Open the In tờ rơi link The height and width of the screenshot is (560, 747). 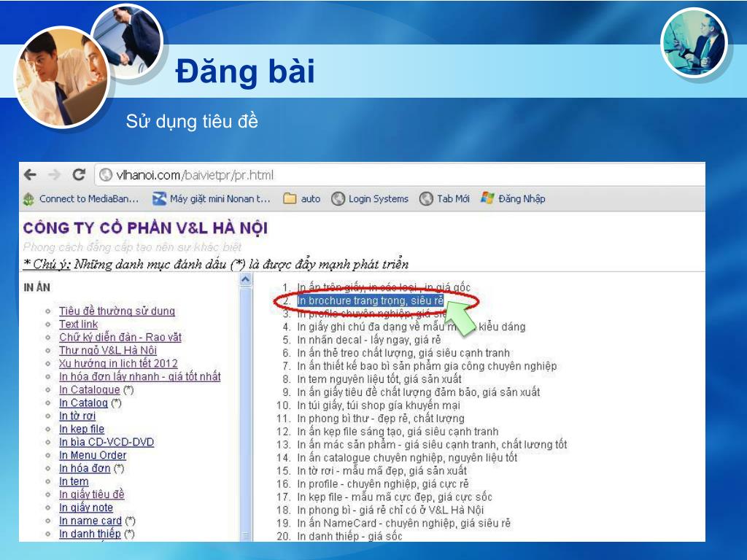point(77,416)
